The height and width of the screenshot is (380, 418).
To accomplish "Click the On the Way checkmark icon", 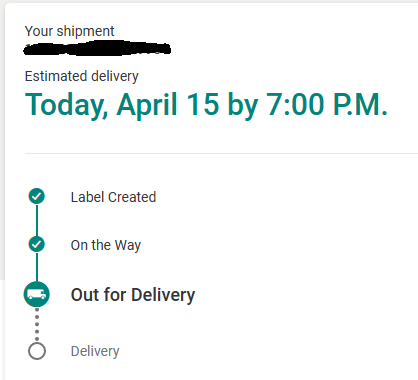I will pos(37,244).
